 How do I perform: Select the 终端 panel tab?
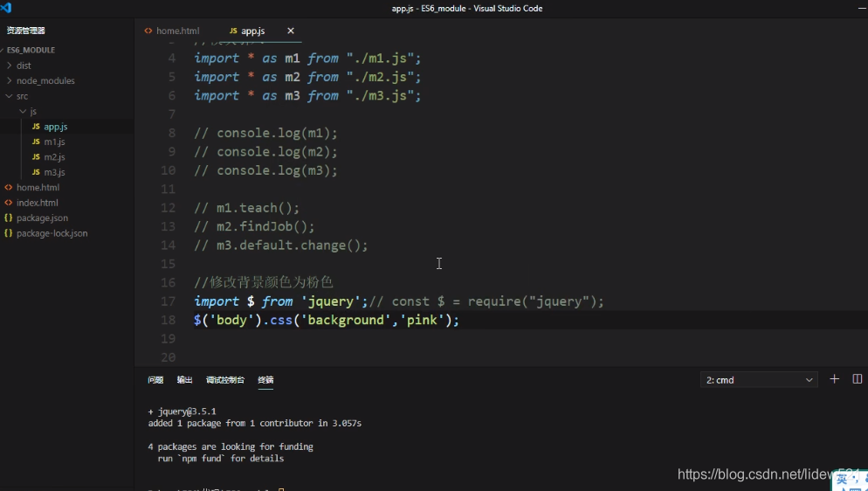point(265,380)
